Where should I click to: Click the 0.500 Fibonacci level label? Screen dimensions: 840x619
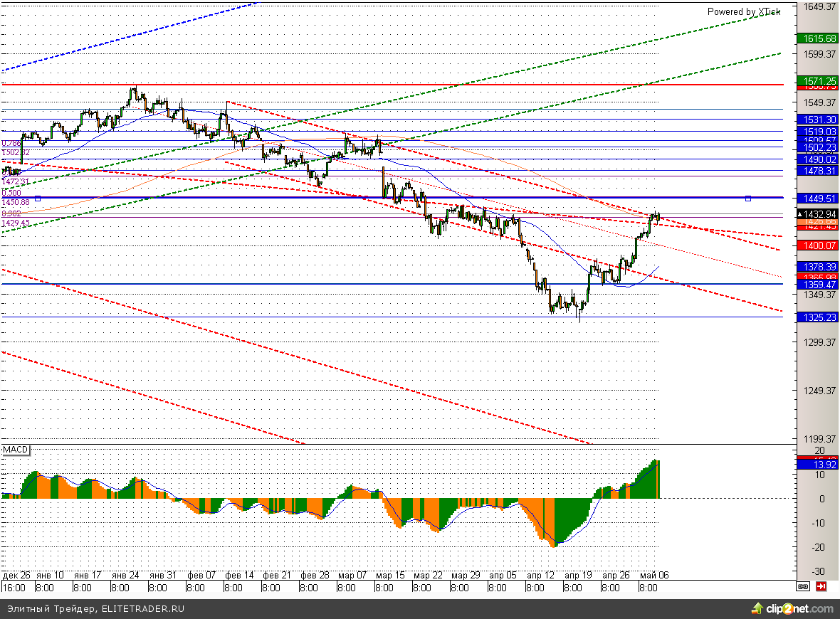[11, 193]
